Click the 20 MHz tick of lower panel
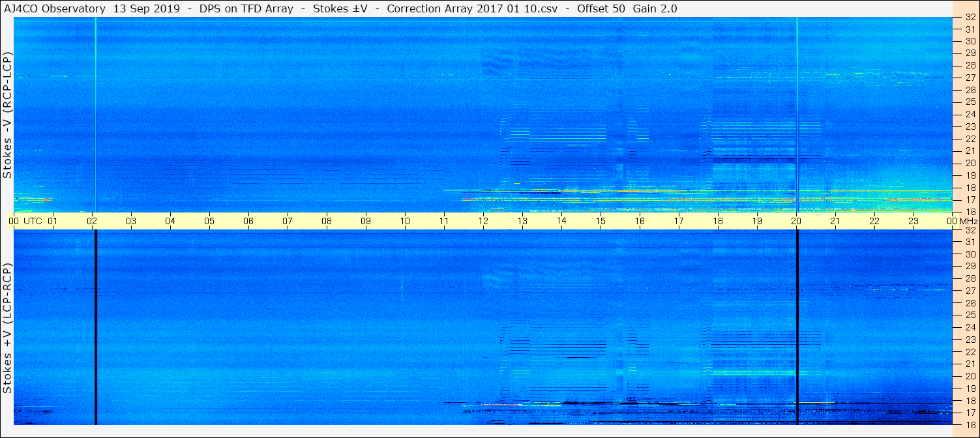The height and width of the screenshot is (438, 980). point(970,376)
